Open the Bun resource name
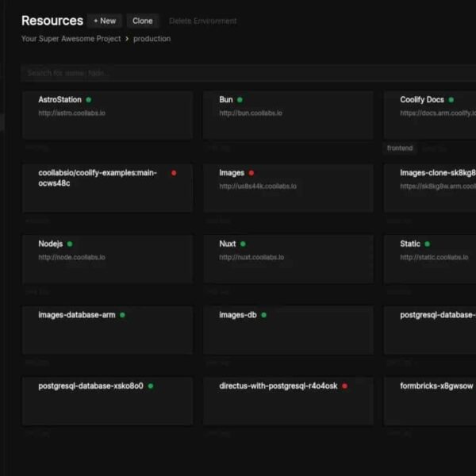476x476 pixels. tap(226, 100)
